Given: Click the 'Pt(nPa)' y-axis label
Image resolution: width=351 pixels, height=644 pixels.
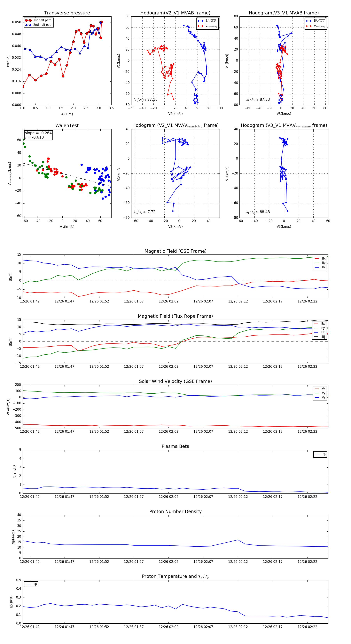Looking at the screenshot, I should point(8,61).
